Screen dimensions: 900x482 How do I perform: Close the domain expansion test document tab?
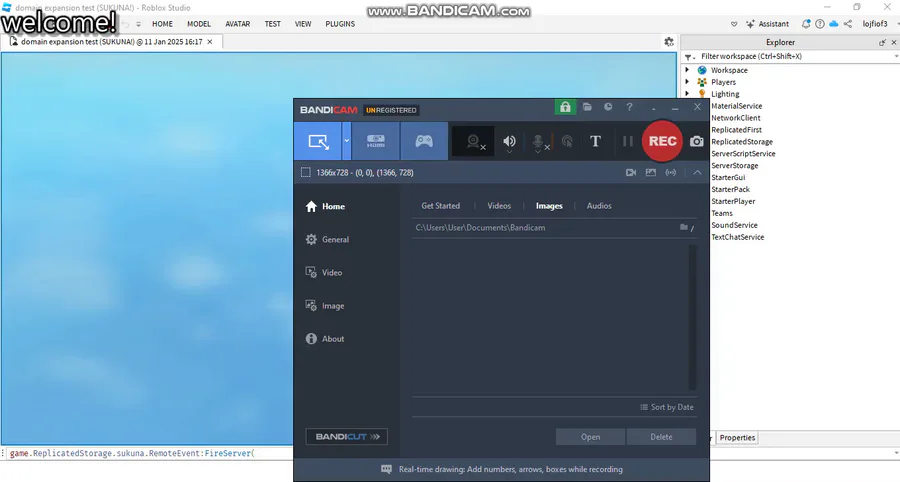tap(210, 42)
